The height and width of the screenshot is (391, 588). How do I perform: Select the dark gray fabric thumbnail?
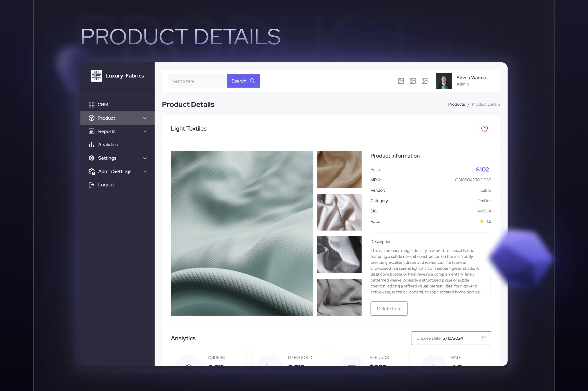click(339, 255)
